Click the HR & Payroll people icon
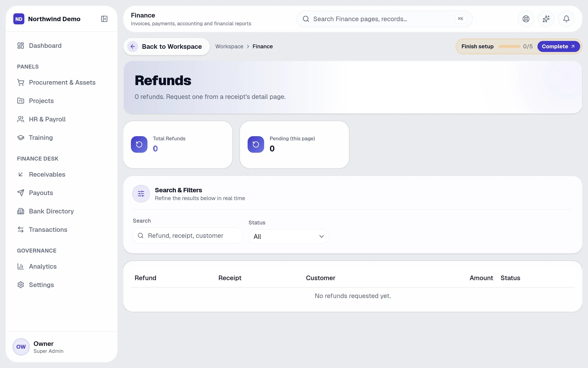The height and width of the screenshot is (368, 588). pyautogui.click(x=21, y=119)
